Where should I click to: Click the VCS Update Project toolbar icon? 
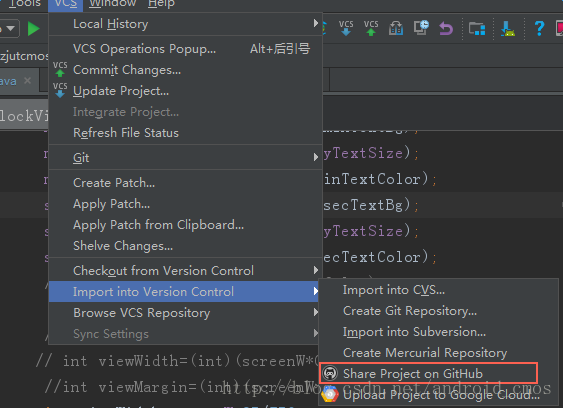(346, 28)
